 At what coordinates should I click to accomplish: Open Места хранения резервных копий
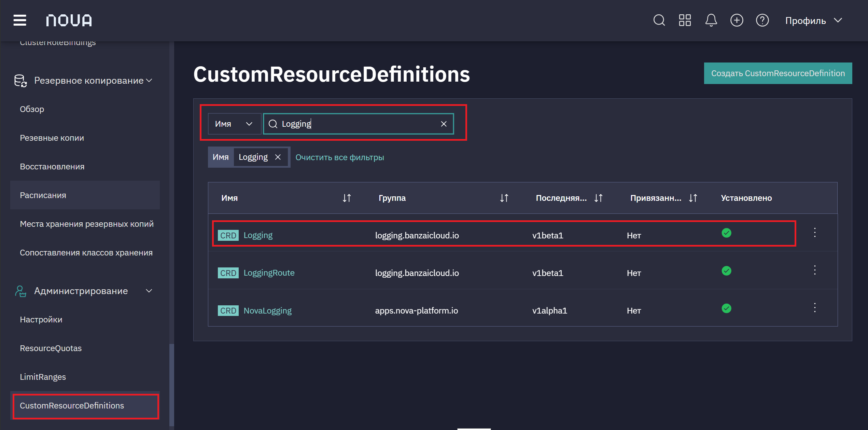click(87, 224)
